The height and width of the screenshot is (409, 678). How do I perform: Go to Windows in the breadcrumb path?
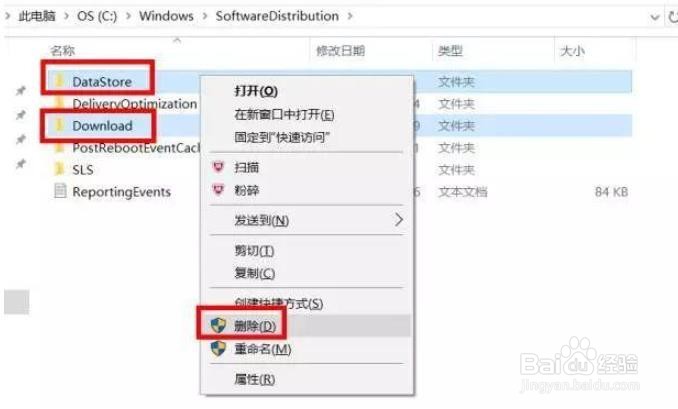(166, 16)
